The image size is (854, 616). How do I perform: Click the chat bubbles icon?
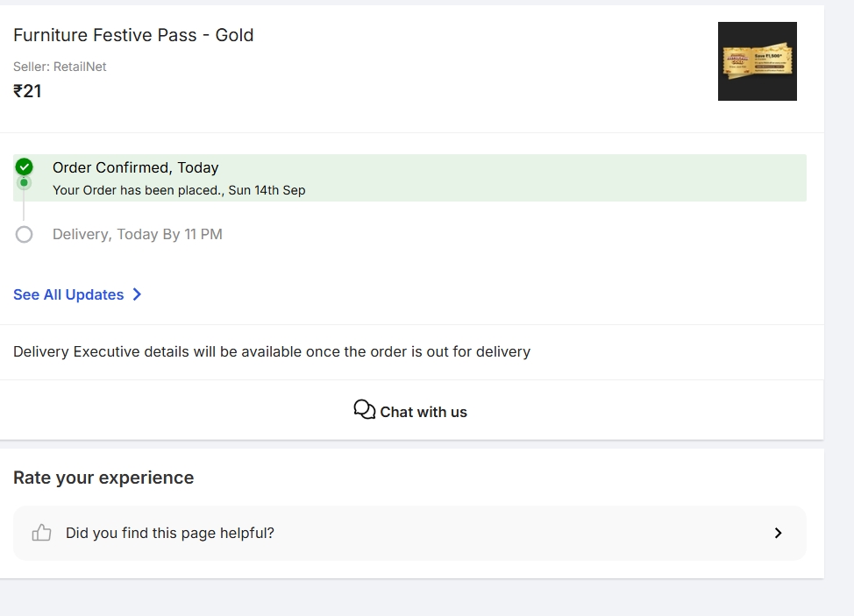364,410
